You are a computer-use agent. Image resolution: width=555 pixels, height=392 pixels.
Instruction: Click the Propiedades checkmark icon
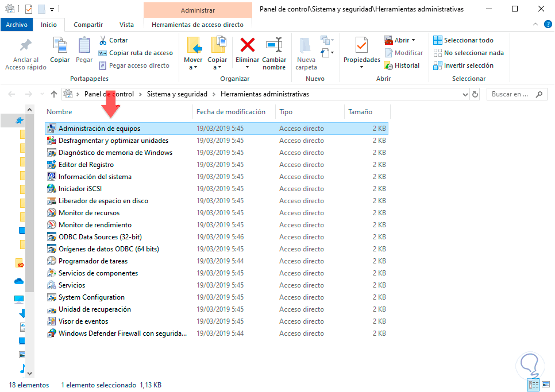point(361,45)
